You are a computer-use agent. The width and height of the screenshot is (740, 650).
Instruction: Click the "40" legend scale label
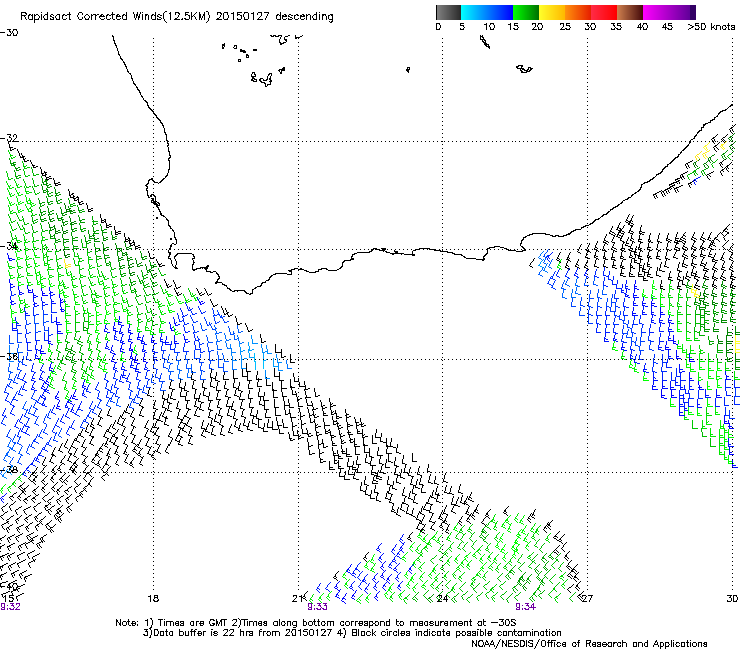[x=642, y=27]
